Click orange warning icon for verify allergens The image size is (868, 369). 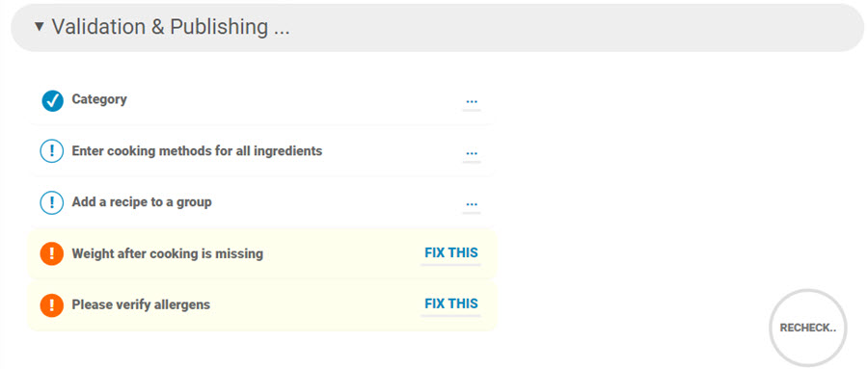click(52, 304)
